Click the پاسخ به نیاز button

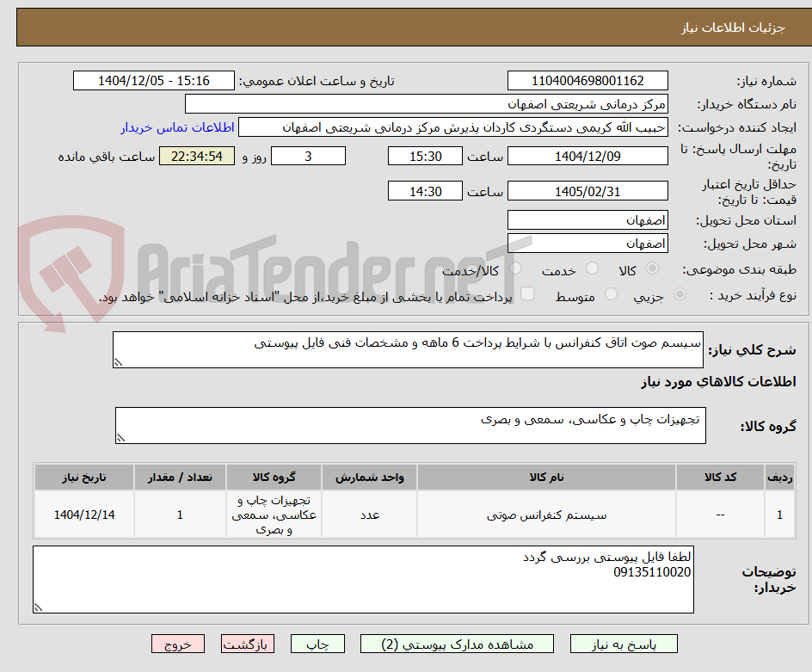tap(624, 644)
